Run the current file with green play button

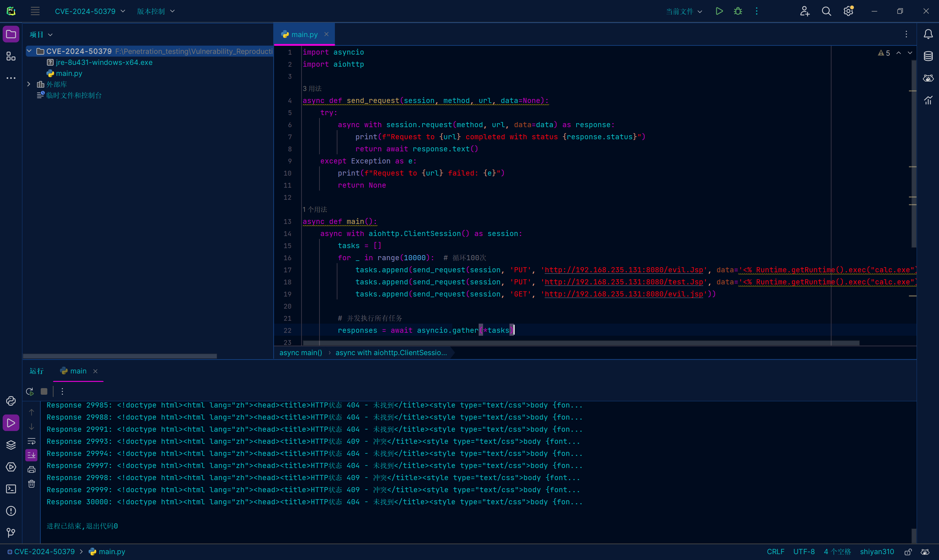(x=719, y=11)
